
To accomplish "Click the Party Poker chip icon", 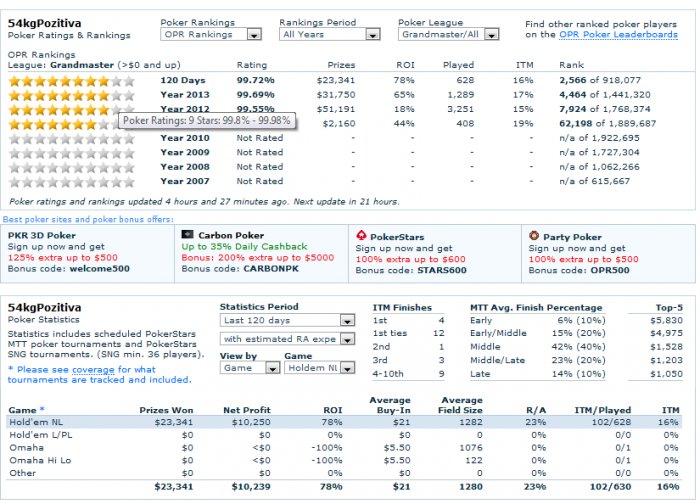I will point(534,235).
